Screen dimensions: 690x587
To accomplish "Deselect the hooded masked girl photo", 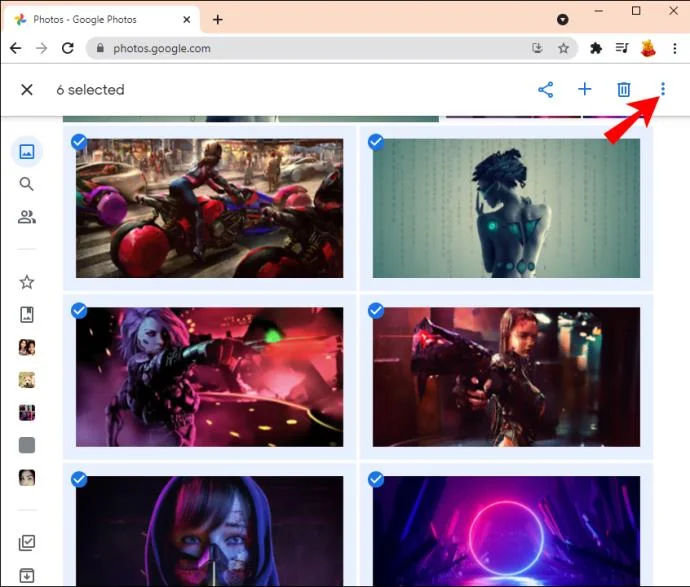I will pos(79,479).
